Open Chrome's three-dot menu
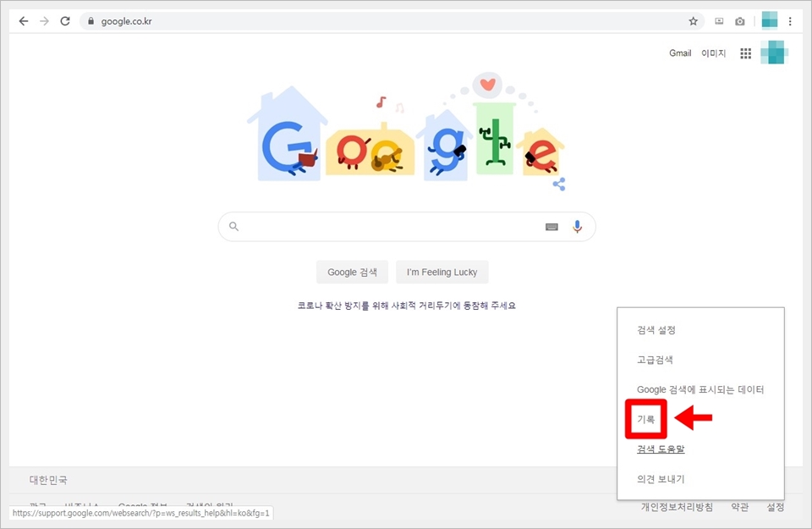Screen dimensions: 812x529 pos(790,21)
